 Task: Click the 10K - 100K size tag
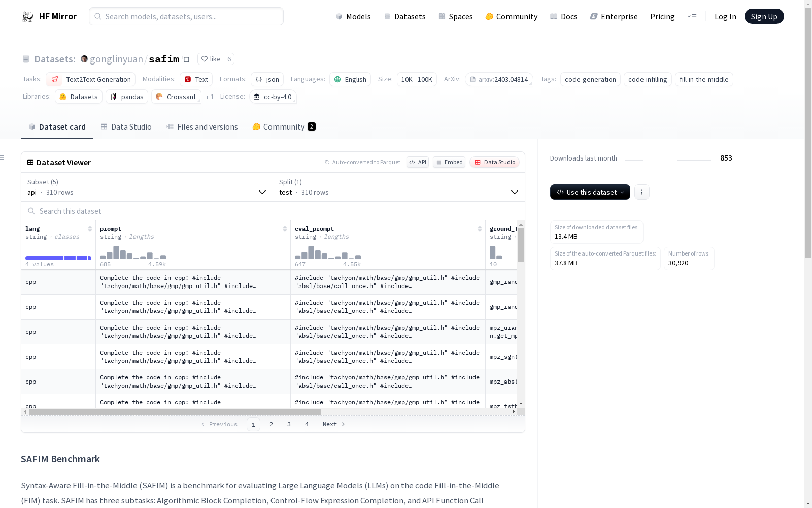(x=417, y=79)
